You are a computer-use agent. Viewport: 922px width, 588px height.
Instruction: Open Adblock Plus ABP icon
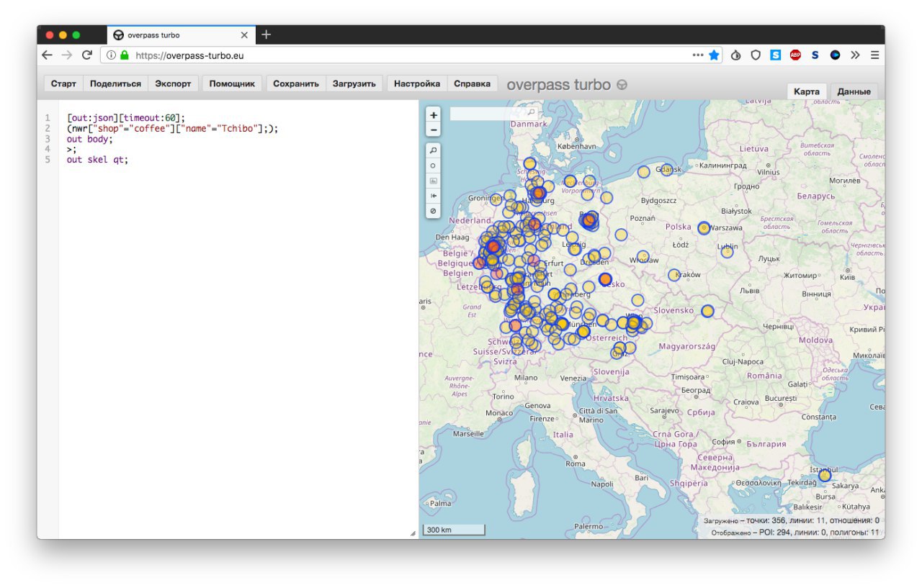click(x=795, y=55)
